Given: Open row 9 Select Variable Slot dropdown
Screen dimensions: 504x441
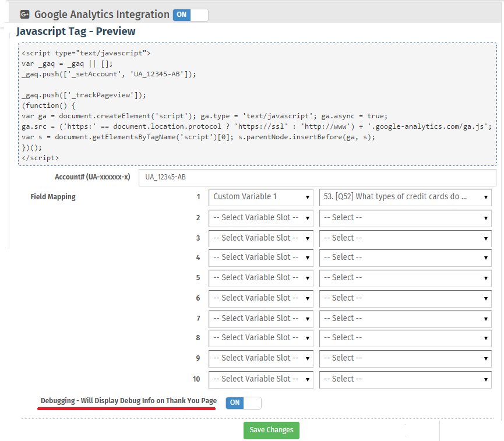Looking at the screenshot, I should [260, 359].
